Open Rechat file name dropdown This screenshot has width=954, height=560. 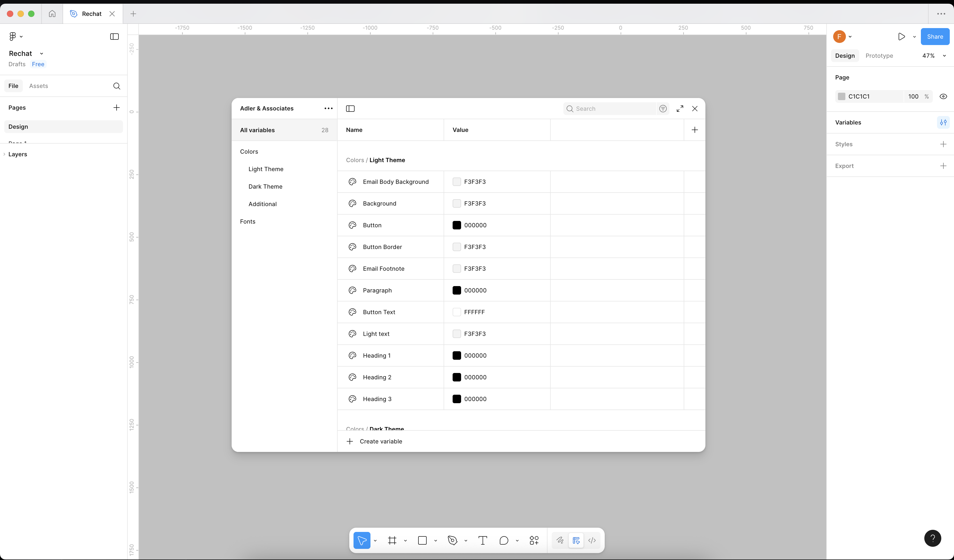pos(41,54)
